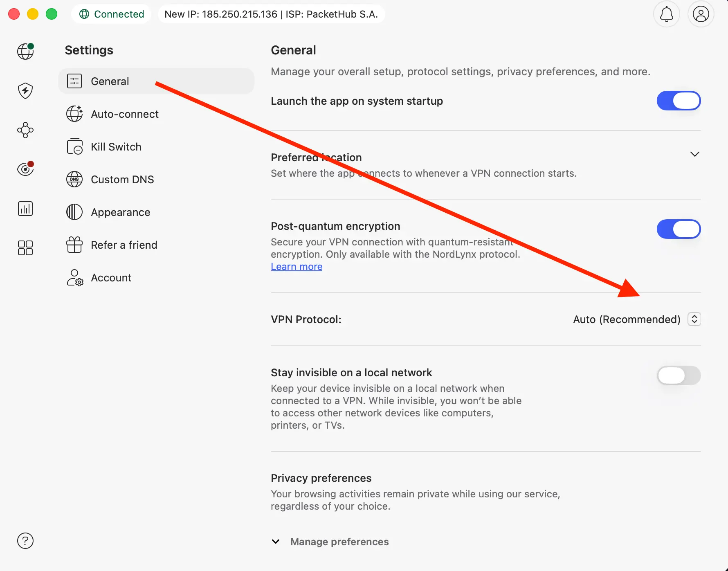Open Threat Protection shield icon
The height and width of the screenshot is (571, 728).
click(25, 90)
